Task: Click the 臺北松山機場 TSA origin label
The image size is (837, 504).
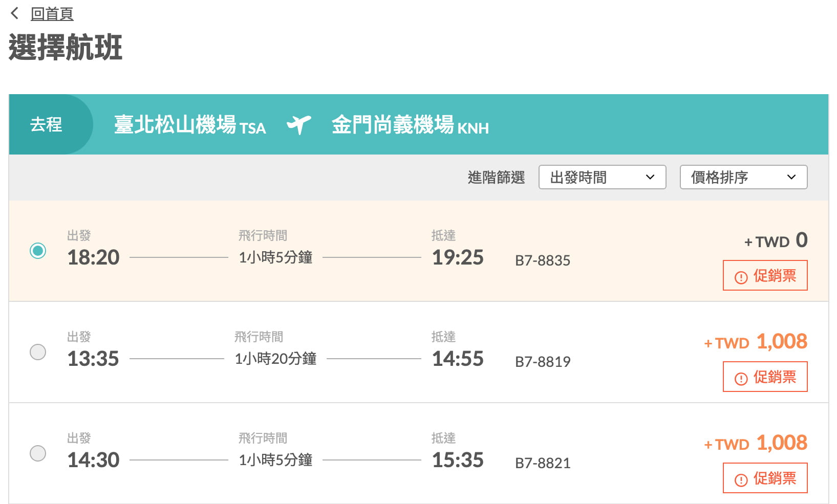Action: tap(189, 125)
